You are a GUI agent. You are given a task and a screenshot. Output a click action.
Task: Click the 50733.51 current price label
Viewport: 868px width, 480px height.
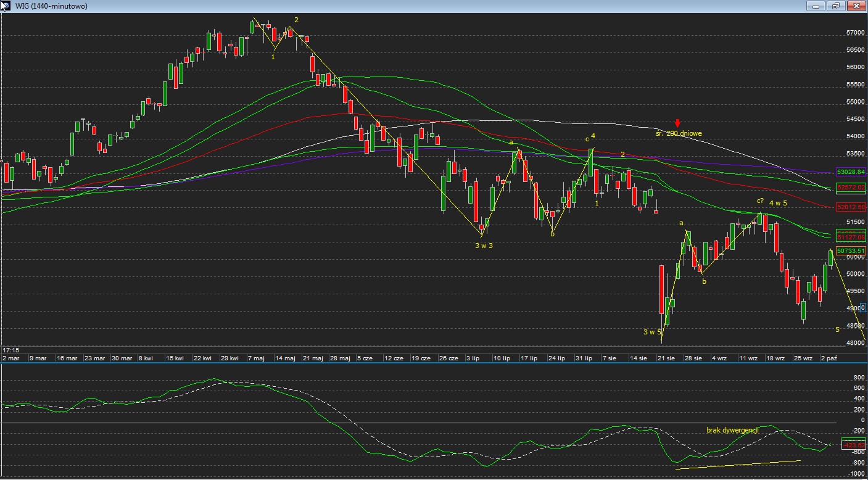(x=851, y=251)
